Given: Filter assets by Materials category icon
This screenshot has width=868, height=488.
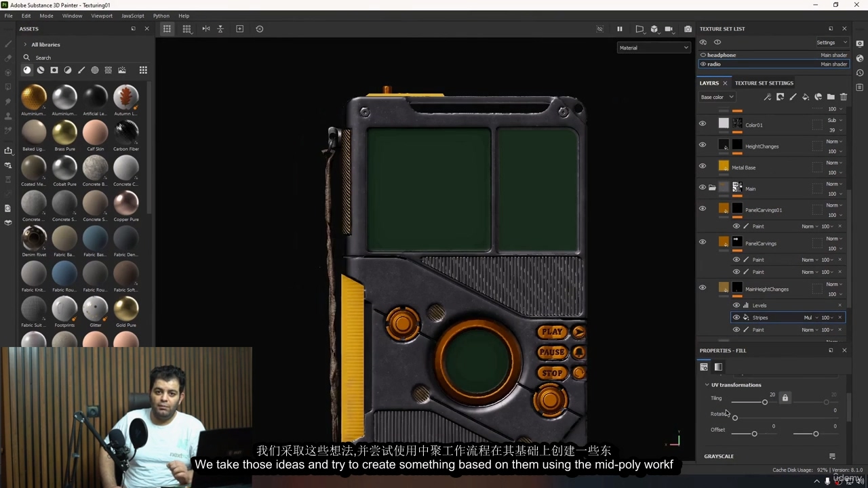Looking at the screenshot, I should (27, 70).
